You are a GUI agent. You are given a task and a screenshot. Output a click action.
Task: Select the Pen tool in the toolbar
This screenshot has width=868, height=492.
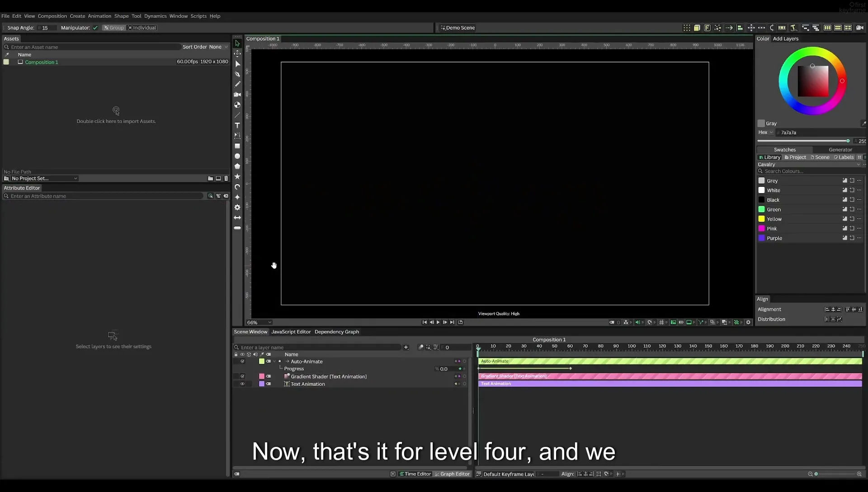point(237,74)
